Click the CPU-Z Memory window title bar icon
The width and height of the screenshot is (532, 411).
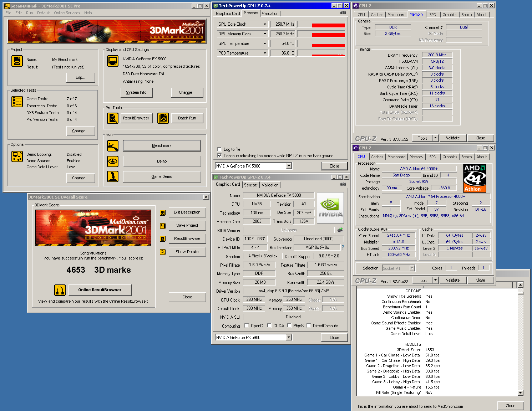pos(356,6)
